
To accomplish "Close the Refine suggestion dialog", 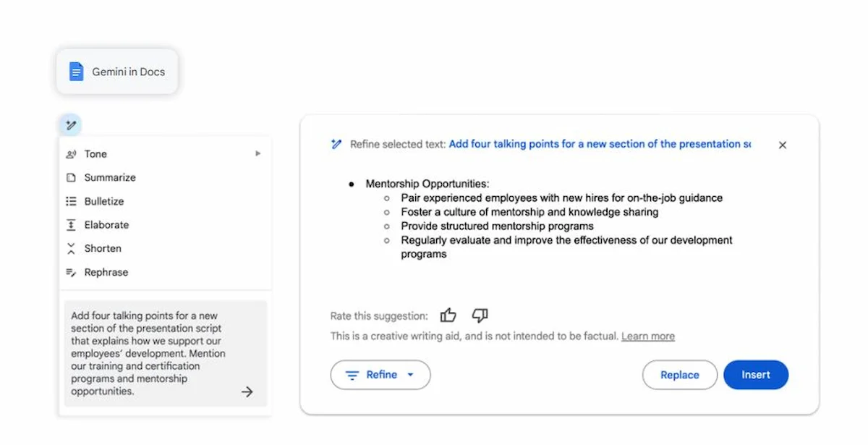I will point(782,145).
